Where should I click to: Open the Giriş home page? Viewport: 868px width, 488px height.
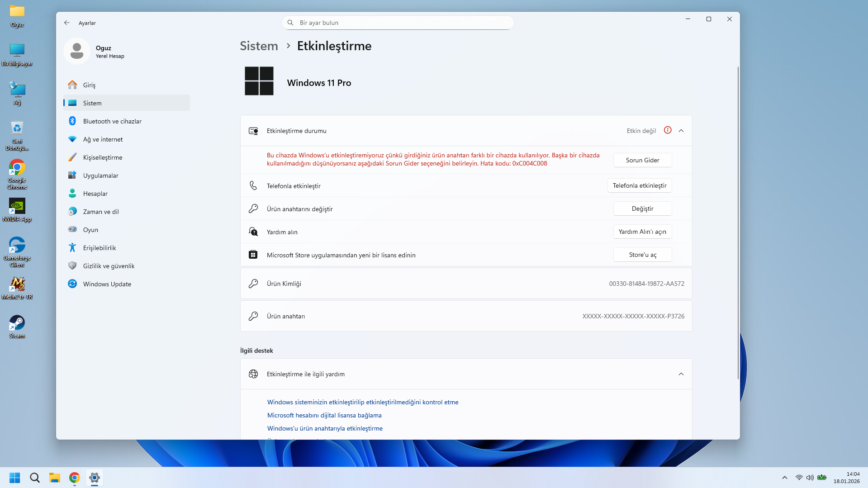tap(127, 85)
